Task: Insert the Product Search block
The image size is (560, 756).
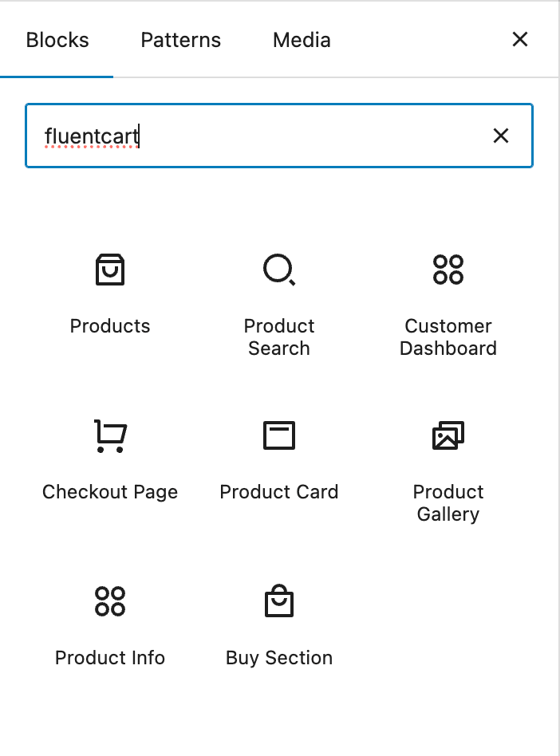Action: pos(278,303)
